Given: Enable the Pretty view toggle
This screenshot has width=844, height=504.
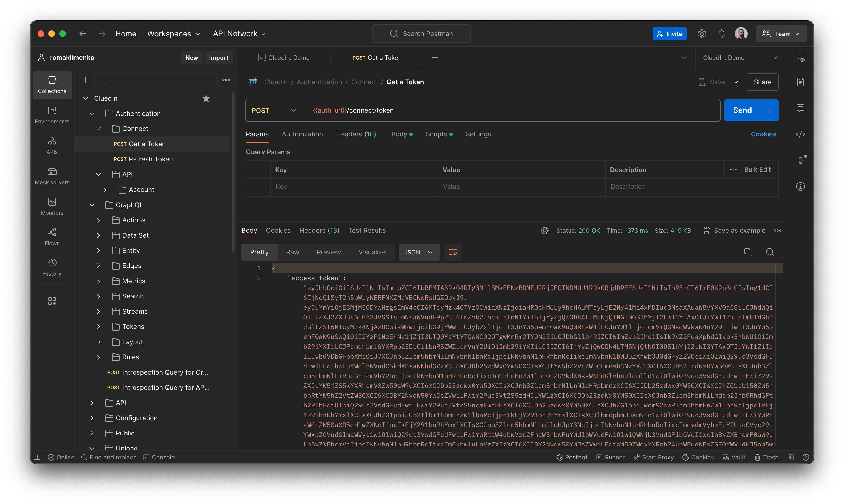Looking at the screenshot, I should (260, 252).
